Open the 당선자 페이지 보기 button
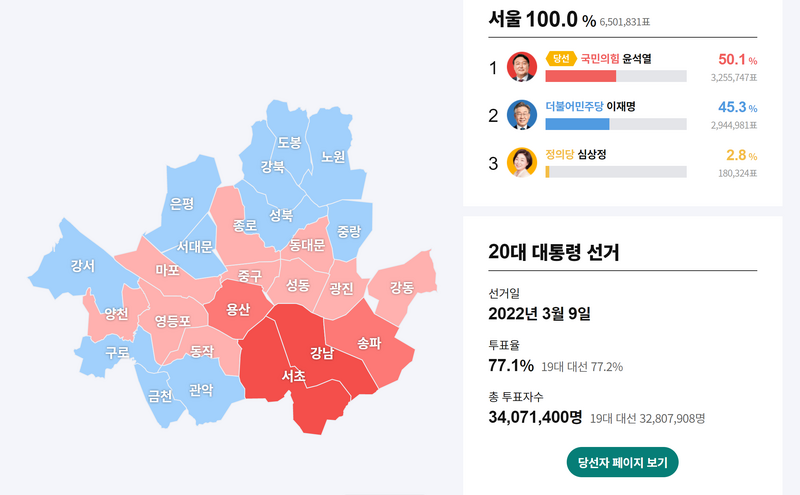Viewport: 800px width, 495px height. [622, 463]
